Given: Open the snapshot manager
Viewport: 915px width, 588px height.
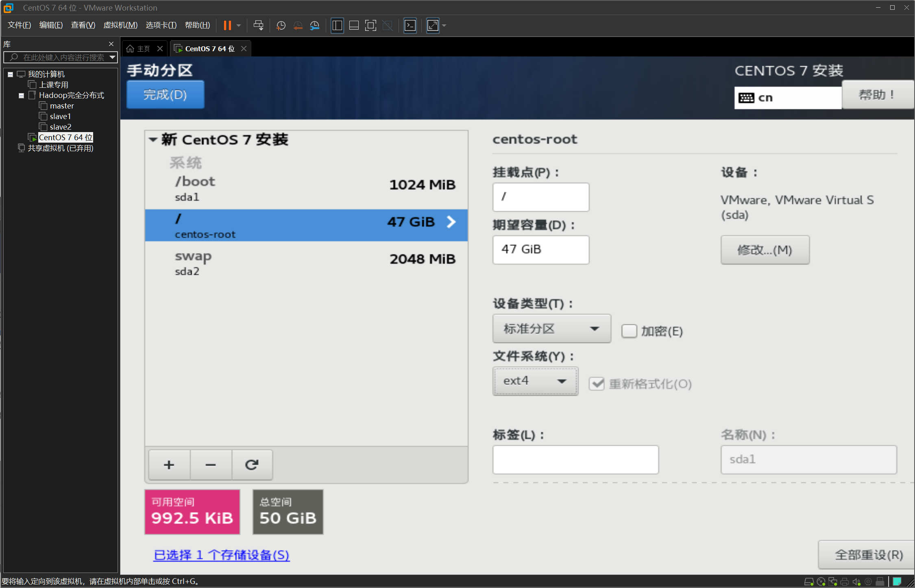Looking at the screenshot, I should tap(314, 26).
